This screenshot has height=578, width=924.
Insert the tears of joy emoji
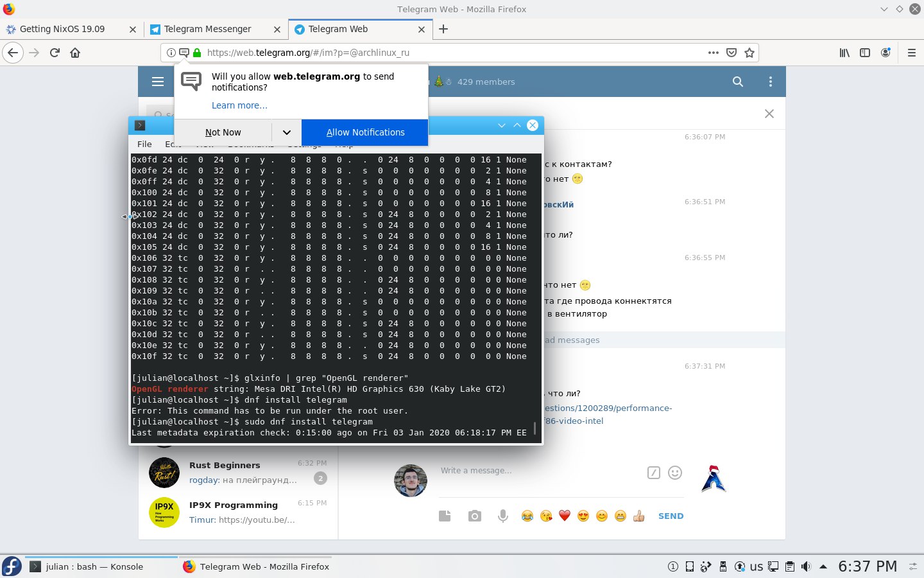coord(527,516)
